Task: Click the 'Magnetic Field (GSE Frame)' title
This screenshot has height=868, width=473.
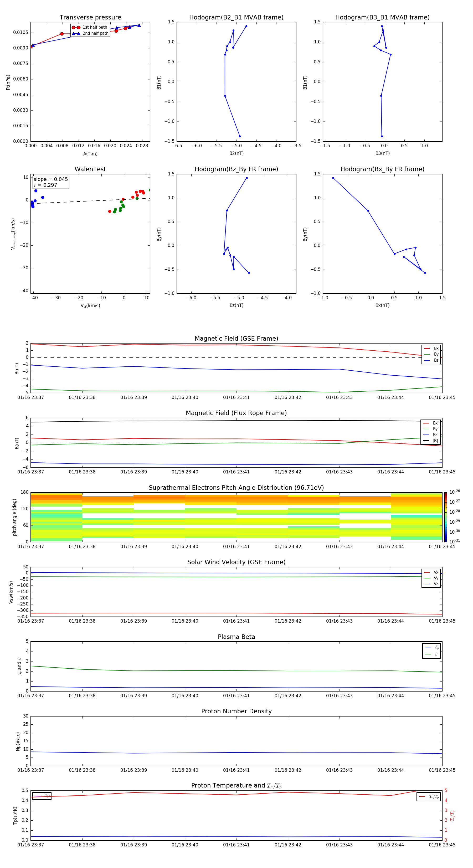Action: click(236, 339)
